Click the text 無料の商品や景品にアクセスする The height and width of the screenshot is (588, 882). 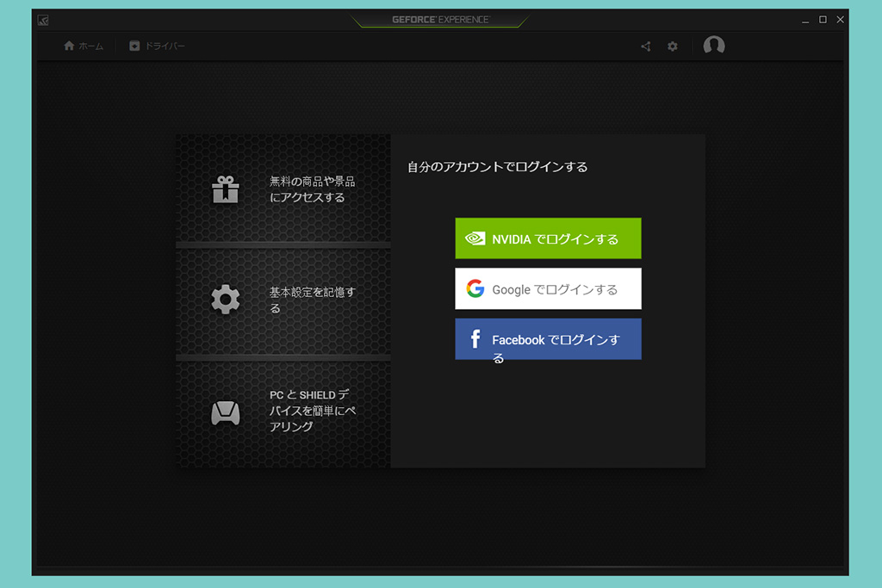coord(312,189)
